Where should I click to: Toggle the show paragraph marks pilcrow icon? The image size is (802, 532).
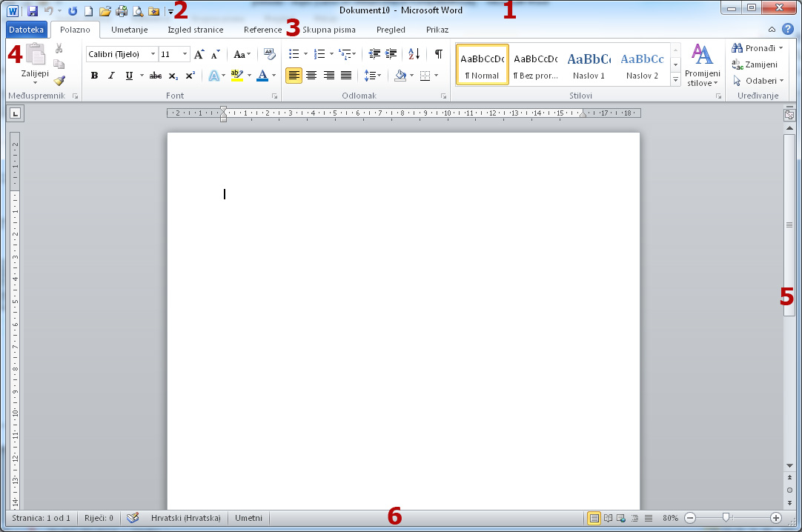click(439, 54)
